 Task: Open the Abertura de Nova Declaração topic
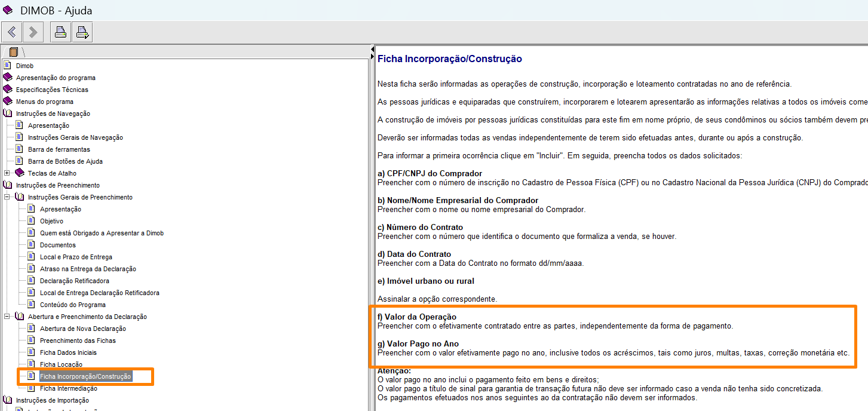(x=83, y=329)
